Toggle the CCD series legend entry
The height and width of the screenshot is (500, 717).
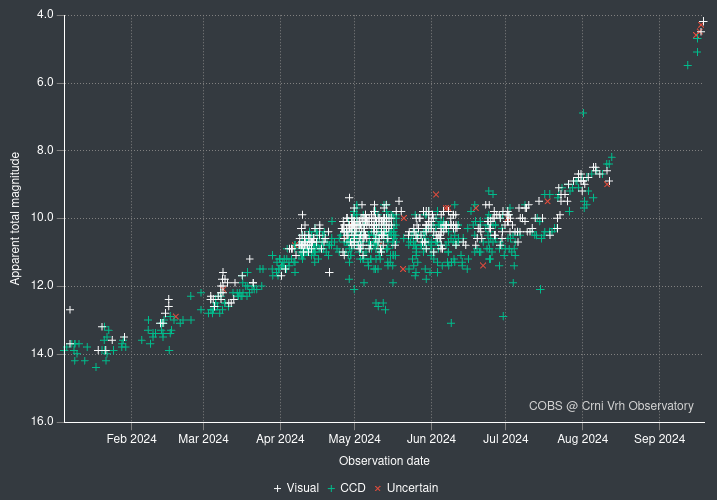point(347,488)
